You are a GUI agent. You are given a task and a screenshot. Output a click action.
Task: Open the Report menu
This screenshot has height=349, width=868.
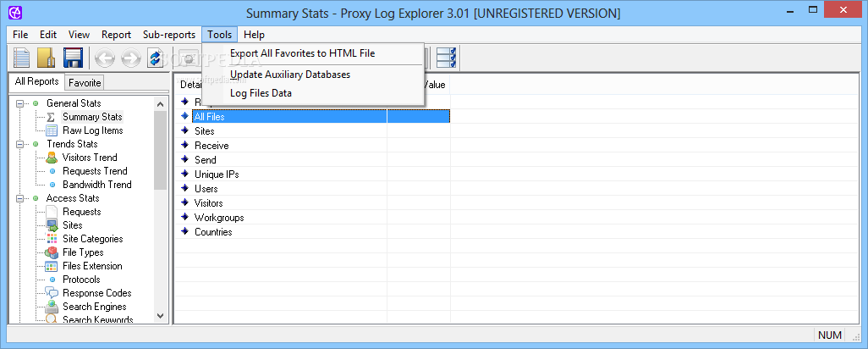[116, 35]
